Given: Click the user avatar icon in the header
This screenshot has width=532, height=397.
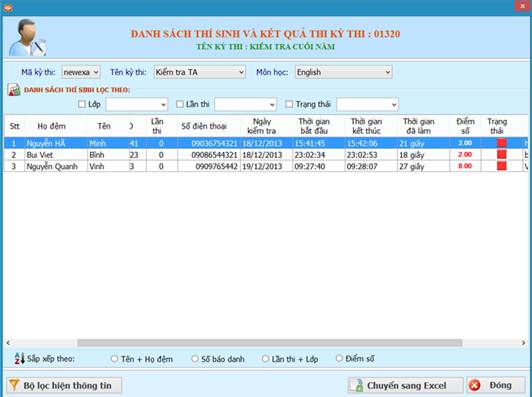Looking at the screenshot, I should pyautogui.click(x=27, y=37).
